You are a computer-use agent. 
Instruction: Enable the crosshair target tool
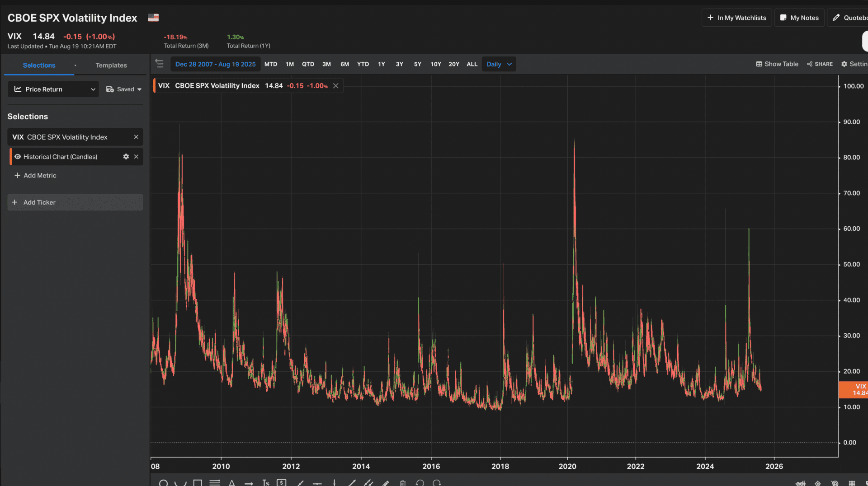pyautogui.click(x=818, y=483)
